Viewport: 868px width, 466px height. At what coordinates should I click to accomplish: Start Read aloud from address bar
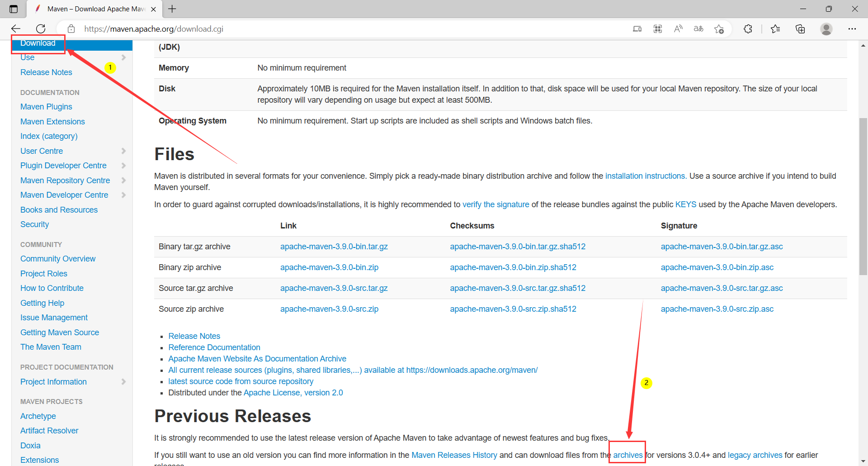(x=678, y=29)
